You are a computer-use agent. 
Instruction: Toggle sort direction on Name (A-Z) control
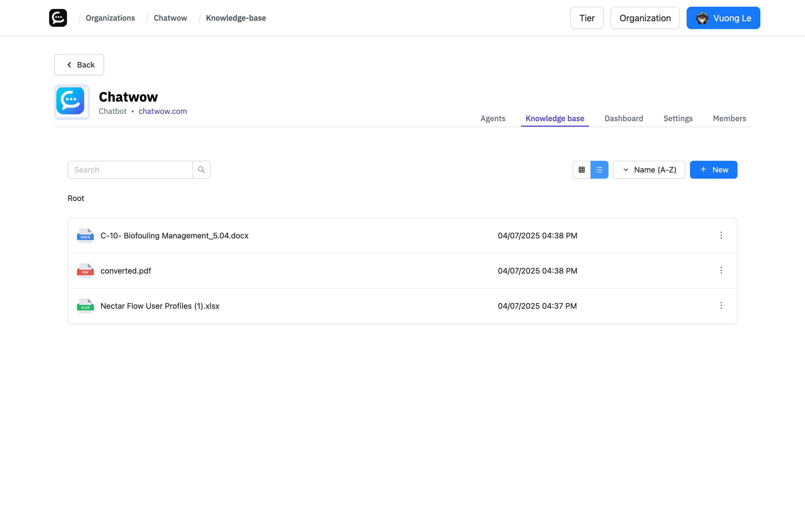pyautogui.click(x=626, y=170)
